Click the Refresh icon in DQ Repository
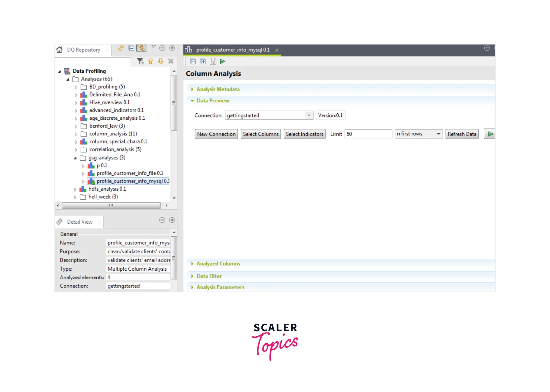This screenshot has width=550, height=392. pos(121,48)
